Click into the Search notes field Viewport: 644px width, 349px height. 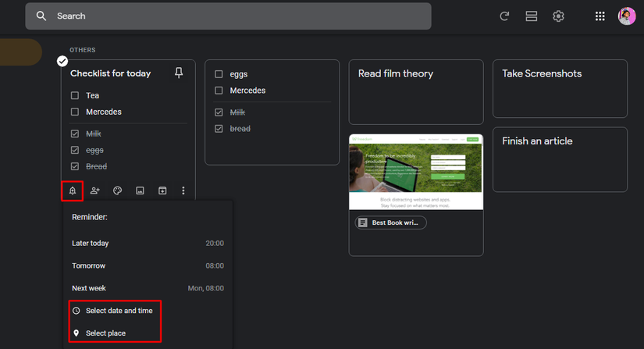[229, 16]
